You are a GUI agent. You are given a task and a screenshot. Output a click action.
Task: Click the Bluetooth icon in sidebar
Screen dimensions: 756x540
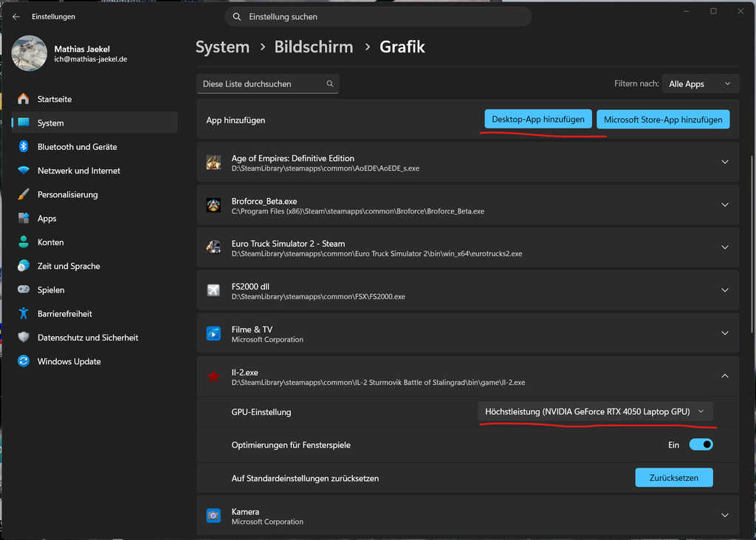(23, 146)
